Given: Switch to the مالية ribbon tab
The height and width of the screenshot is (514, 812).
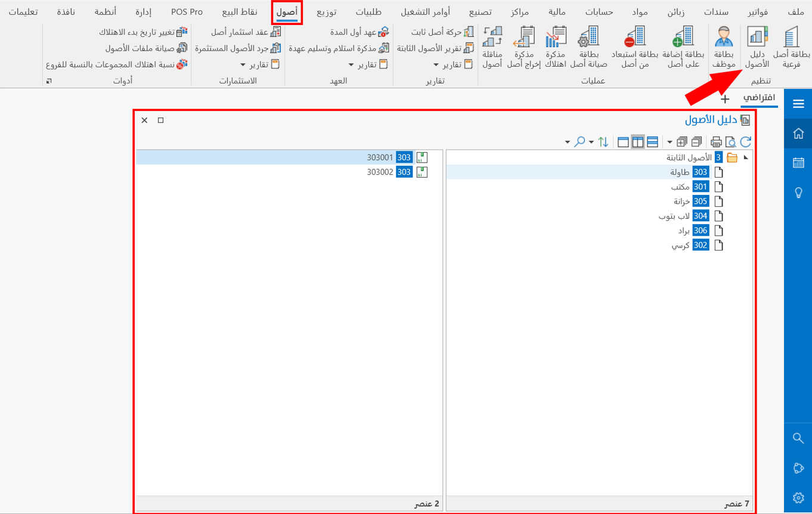Looking at the screenshot, I should (x=557, y=11).
